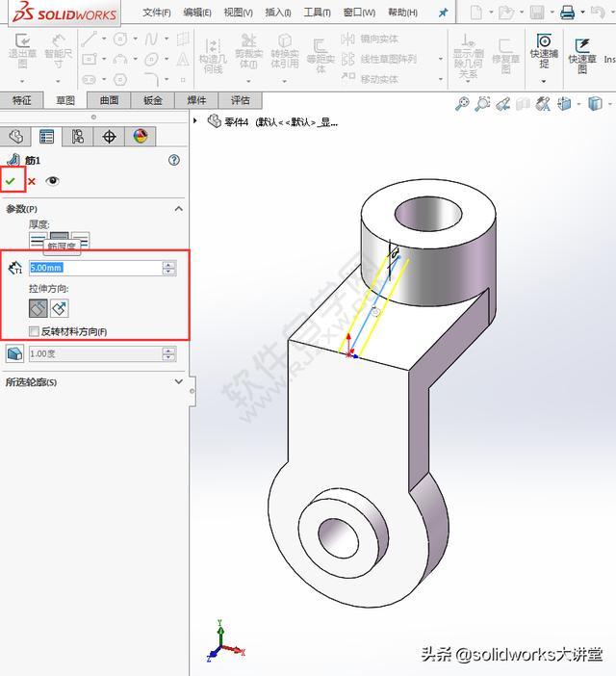
Task: Click the 零件4 part name in flyout tree
Action: pyautogui.click(x=236, y=122)
